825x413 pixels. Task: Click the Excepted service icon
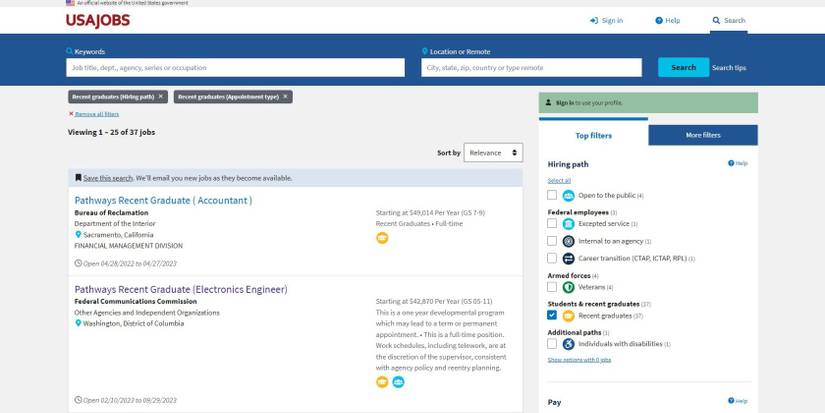pyautogui.click(x=568, y=224)
